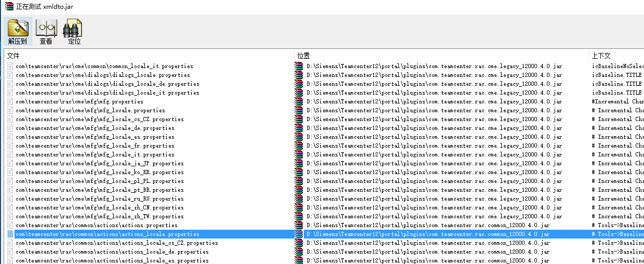Click jar location in actions_locale_cs_CZ.properties row
644x264 pixels.
(x=428, y=243)
